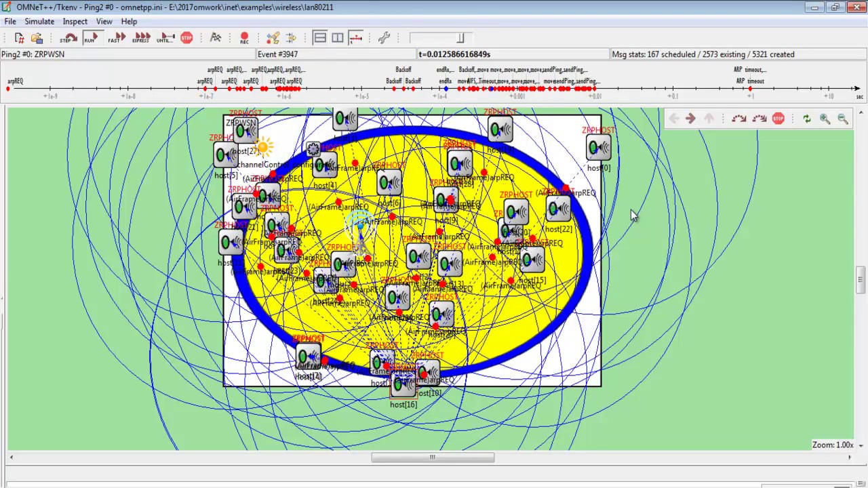Image resolution: width=868 pixels, height=488 pixels.
Task: Click the Ping2 #0: ZRPWSN status field
Action: point(127,54)
